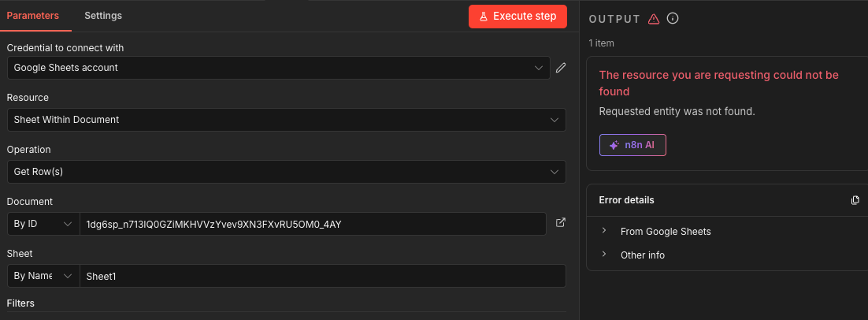Click the output warning triangle icon

click(653, 19)
